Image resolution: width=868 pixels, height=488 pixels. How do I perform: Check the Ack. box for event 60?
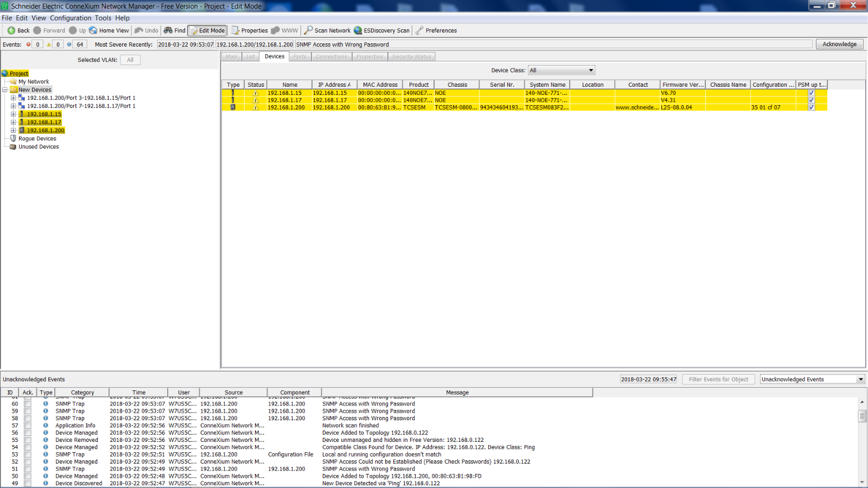tap(28, 404)
